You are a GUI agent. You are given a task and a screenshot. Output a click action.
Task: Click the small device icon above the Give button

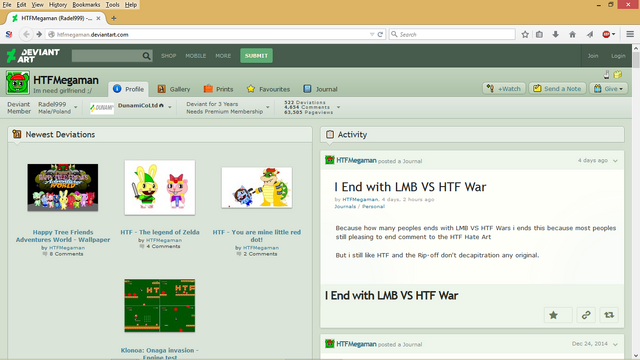tap(607, 75)
